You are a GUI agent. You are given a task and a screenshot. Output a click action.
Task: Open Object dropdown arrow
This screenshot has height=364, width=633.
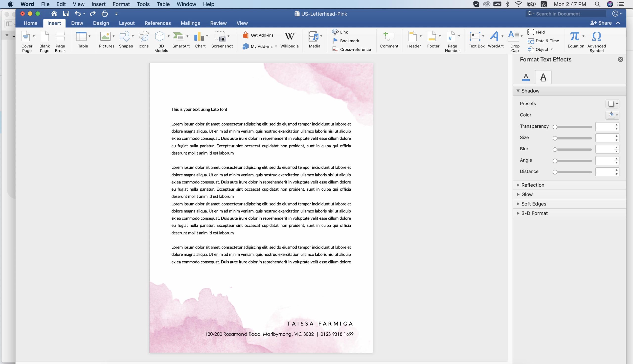[x=552, y=49]
